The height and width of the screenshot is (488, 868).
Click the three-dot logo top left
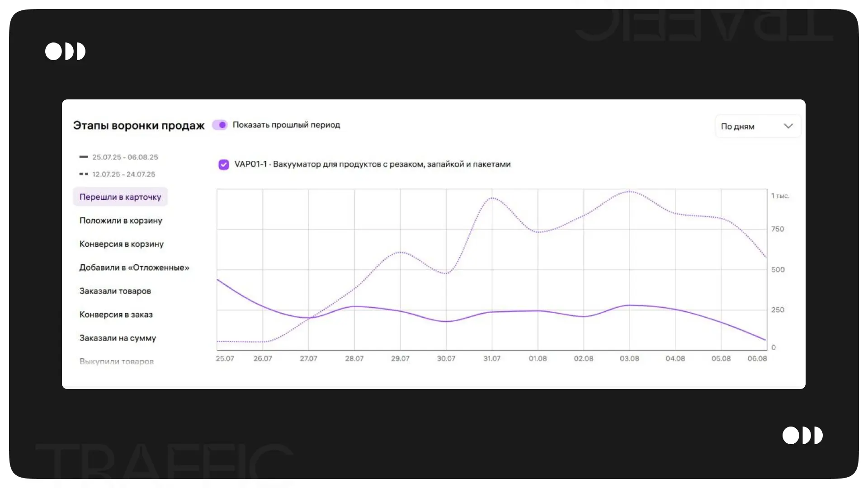click(x=66, y=51)
